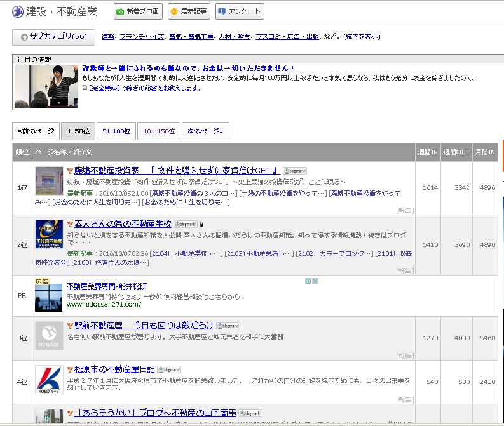The width and height of the screenshot is (504, 426).
Task: Open the 最新記事 button
Action: tap(189, 11)
